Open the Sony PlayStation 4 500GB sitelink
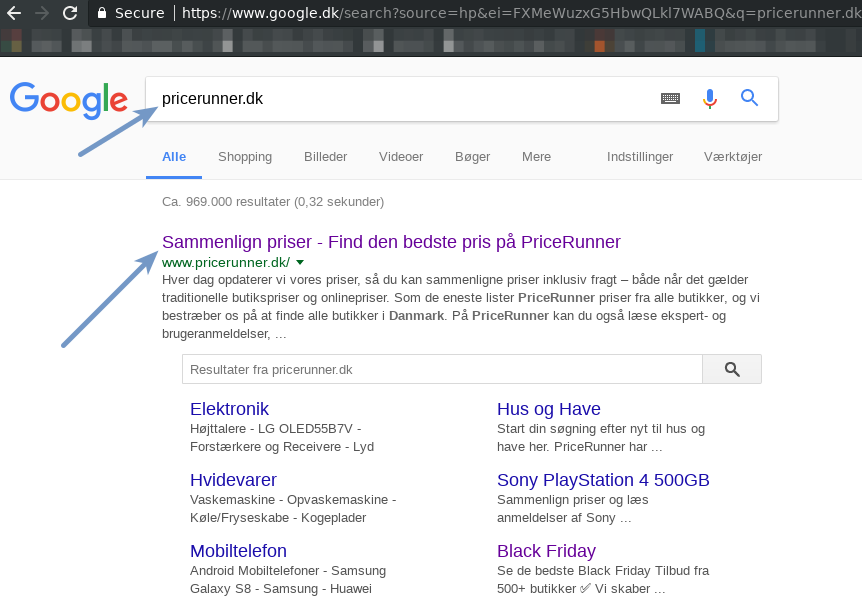The height and width of the screenshot is (604, 862). [x=603, y=480]
